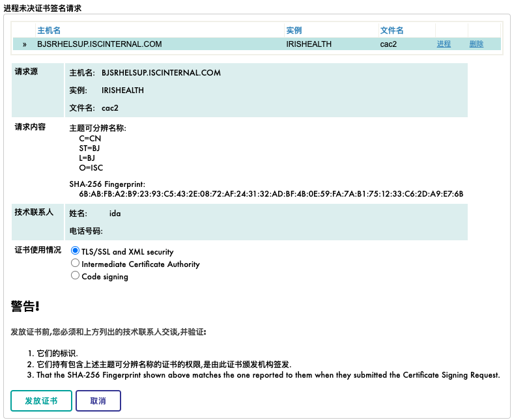Click the 请求源 section label
This screenshot has width=512, height=420.
click(x=26, y=72)
